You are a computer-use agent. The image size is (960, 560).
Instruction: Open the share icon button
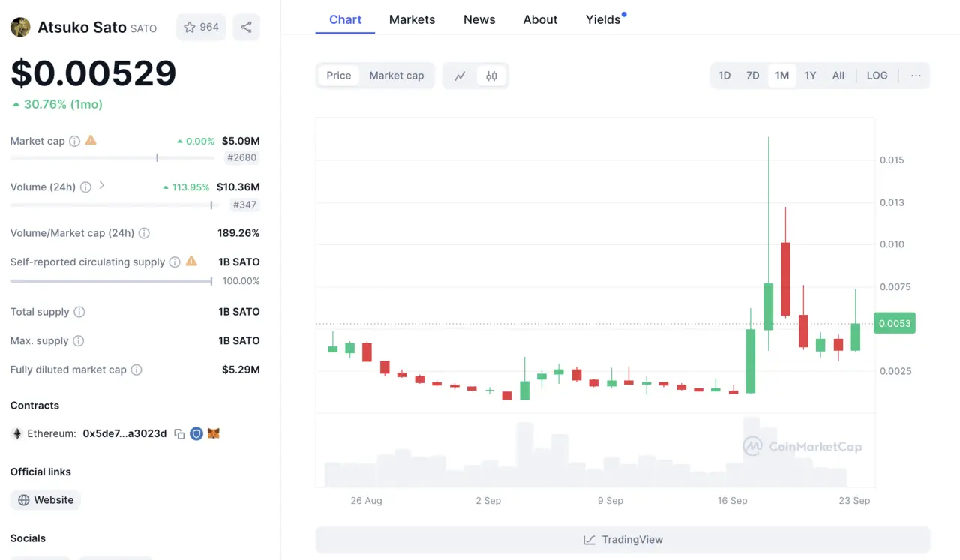(246, 28)
